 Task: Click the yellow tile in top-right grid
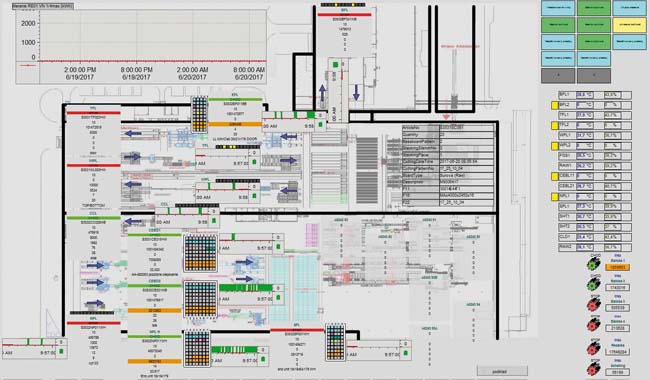coord(629,25)
